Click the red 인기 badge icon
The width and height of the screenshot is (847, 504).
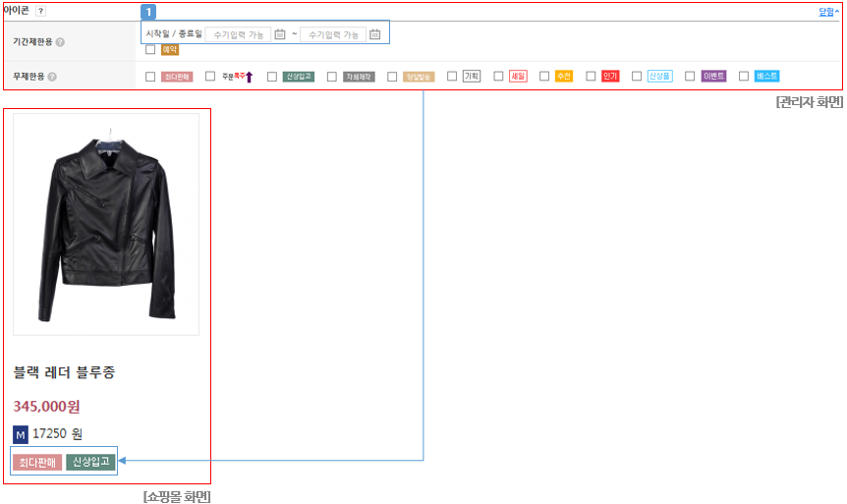pyautogui.click(x=610, y=77)
